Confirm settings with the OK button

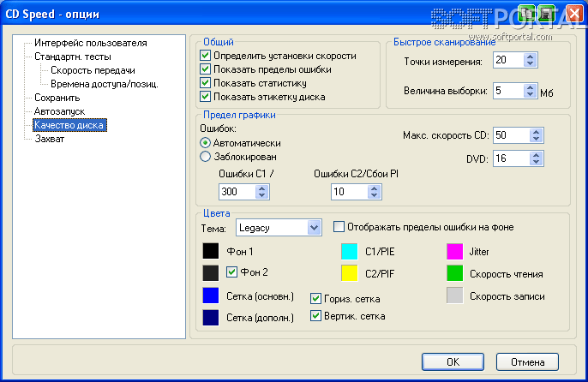click(453, 361)
